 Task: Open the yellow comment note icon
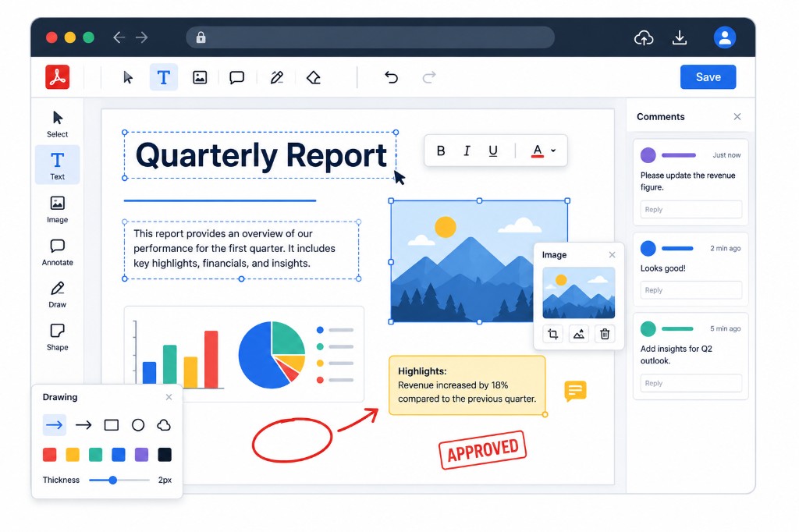click(575, 391)
